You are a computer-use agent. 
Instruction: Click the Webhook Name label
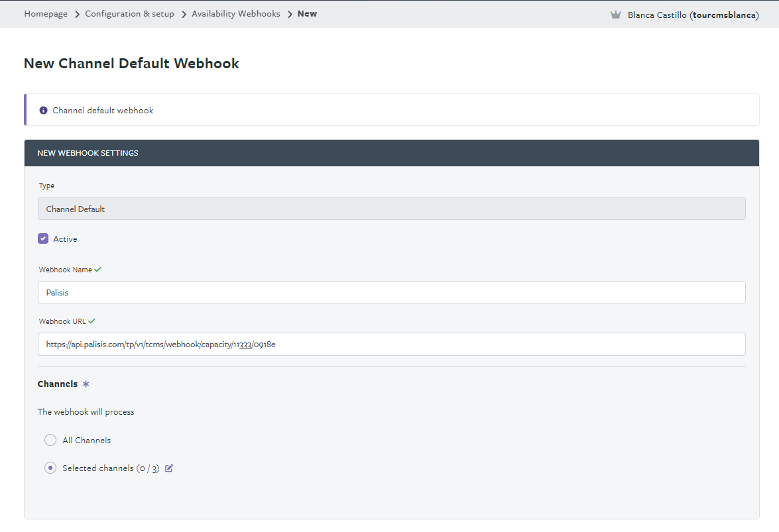click(66, 270)
